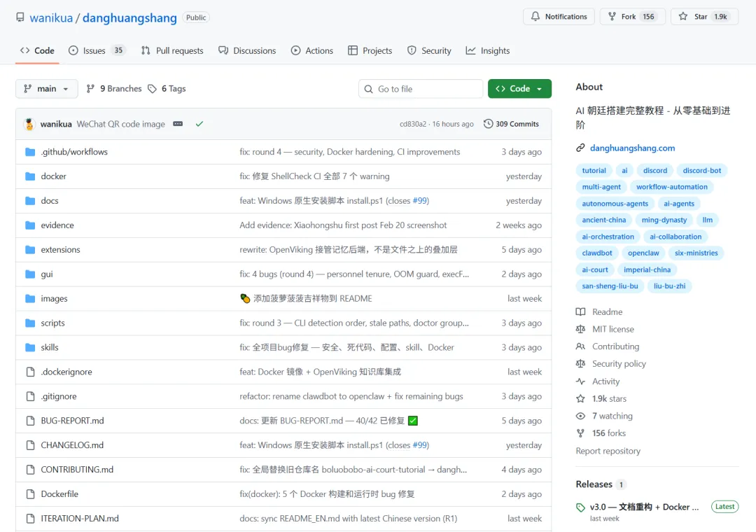Click the green commit status checkmark
The width and height of the screenshot is (756, 532).
click(x=199, y=124)
